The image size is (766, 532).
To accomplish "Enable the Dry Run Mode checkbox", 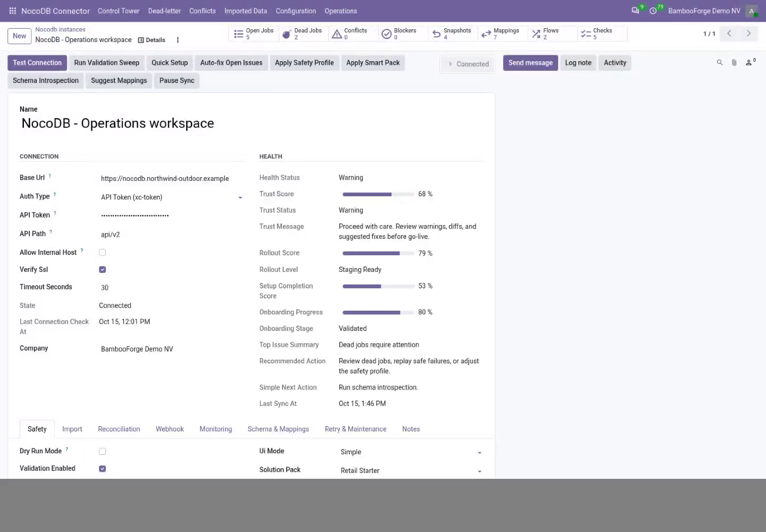I will [102, 452].
